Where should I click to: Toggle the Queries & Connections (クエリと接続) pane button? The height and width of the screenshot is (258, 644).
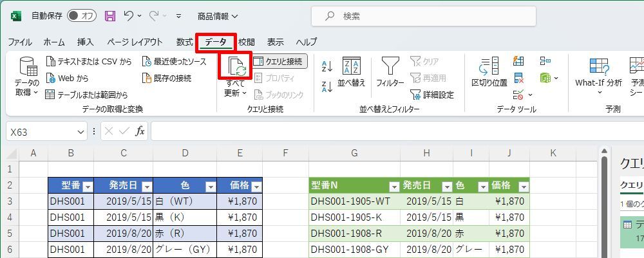pyautogui.click(x=278, y=61)
